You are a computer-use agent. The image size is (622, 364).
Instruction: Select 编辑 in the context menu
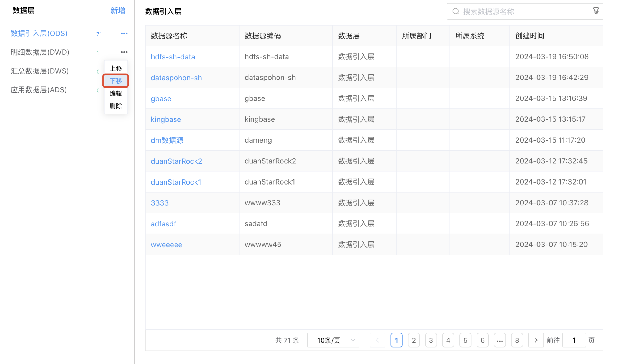(x=116, y=93)
